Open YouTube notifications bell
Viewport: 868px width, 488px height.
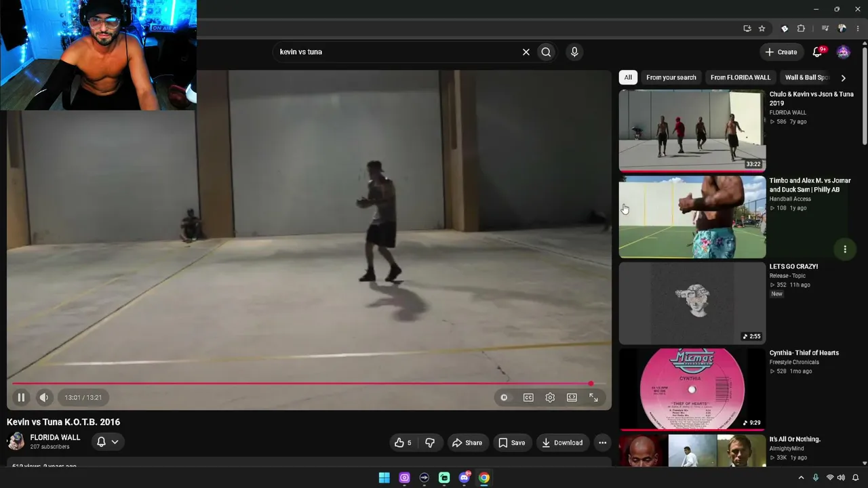pyautogui.click(x=818, y=52)
